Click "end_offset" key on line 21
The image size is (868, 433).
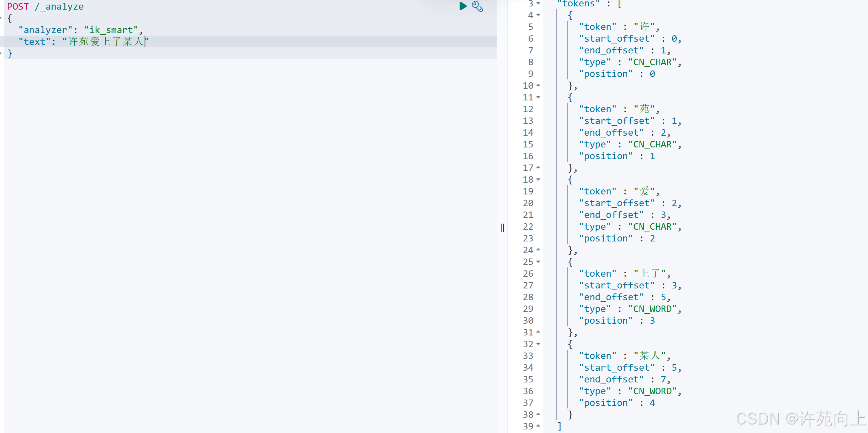[x=612, y=215]
